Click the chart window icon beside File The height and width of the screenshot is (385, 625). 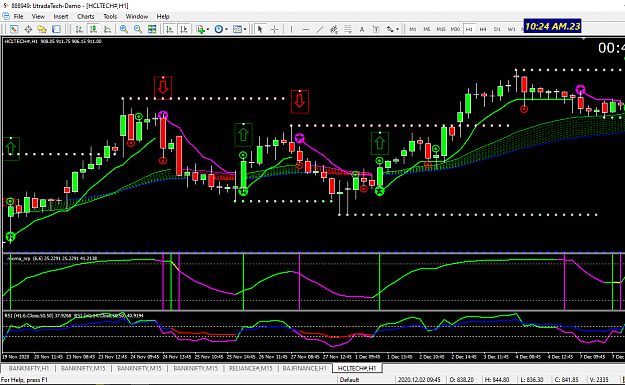(x=6, y=16)
